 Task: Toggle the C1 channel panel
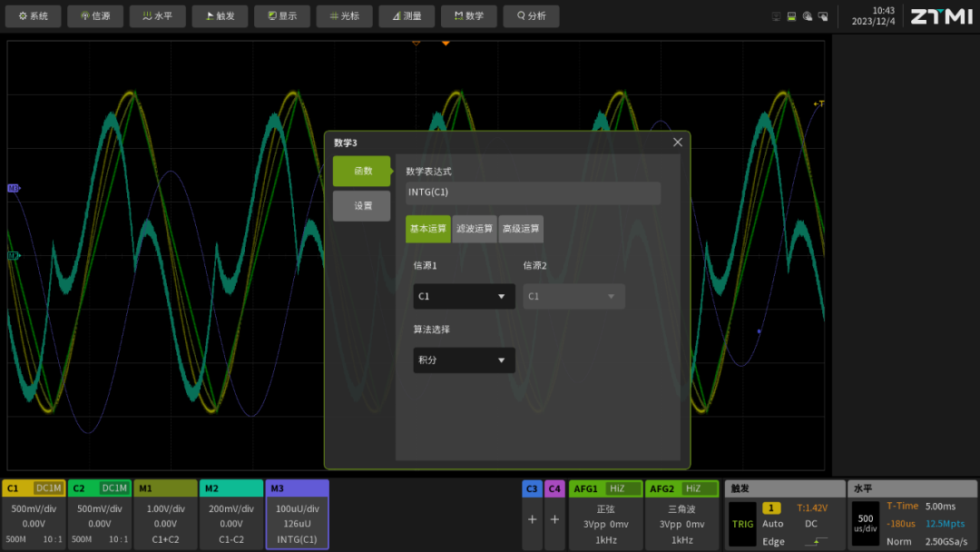coord(34,515)
